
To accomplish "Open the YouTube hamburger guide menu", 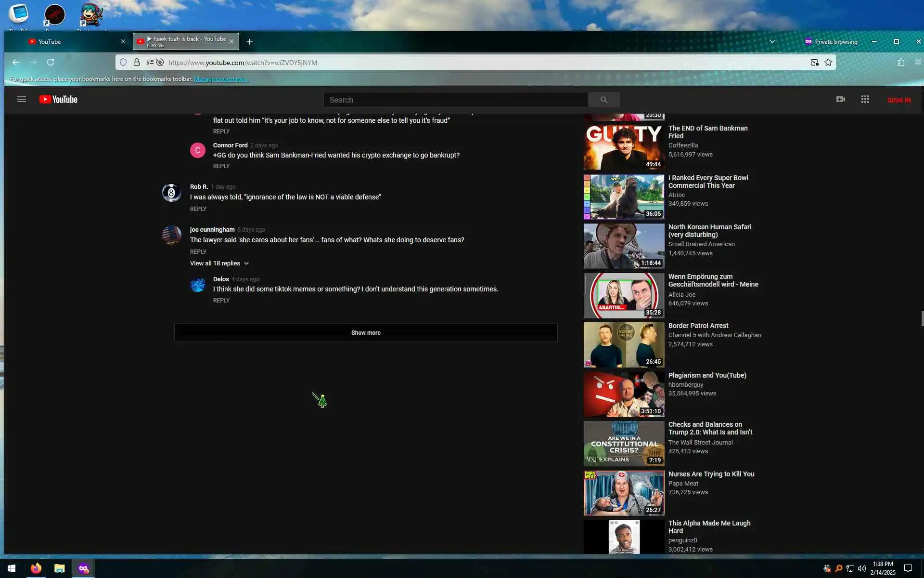I will [x=21, y=100].
